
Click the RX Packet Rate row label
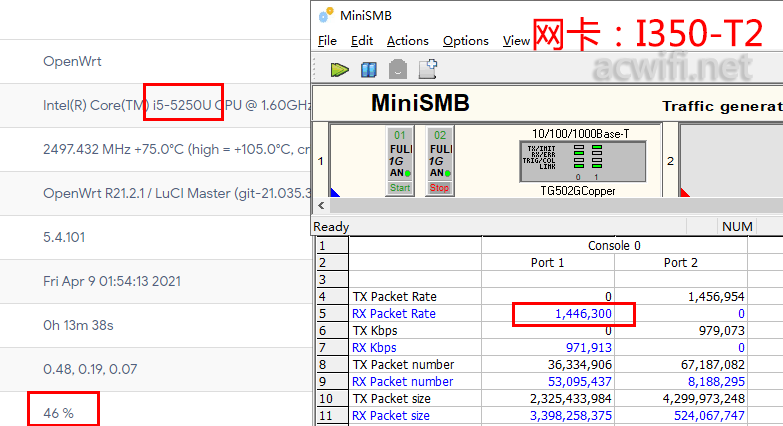pos(394,314)
